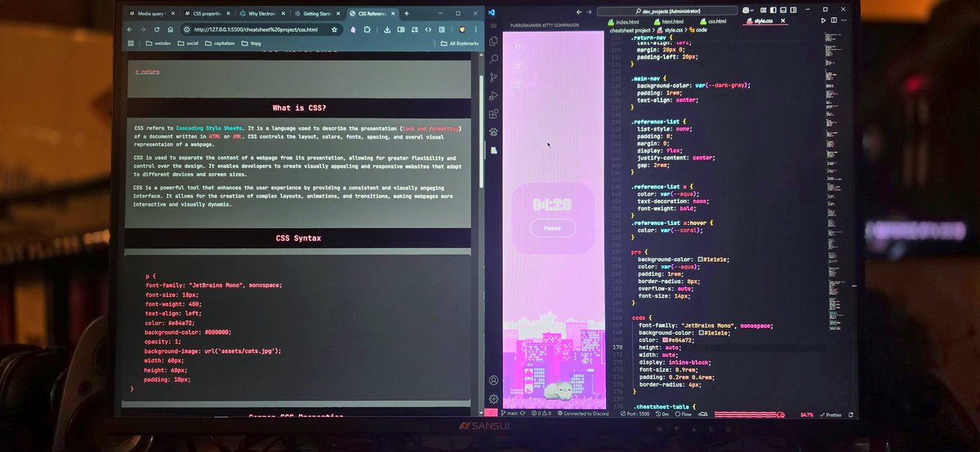Switch to the CSS properties browser tab
This screenshot has width=980, height=452.
pyautogui.click(x=207, y=13)
